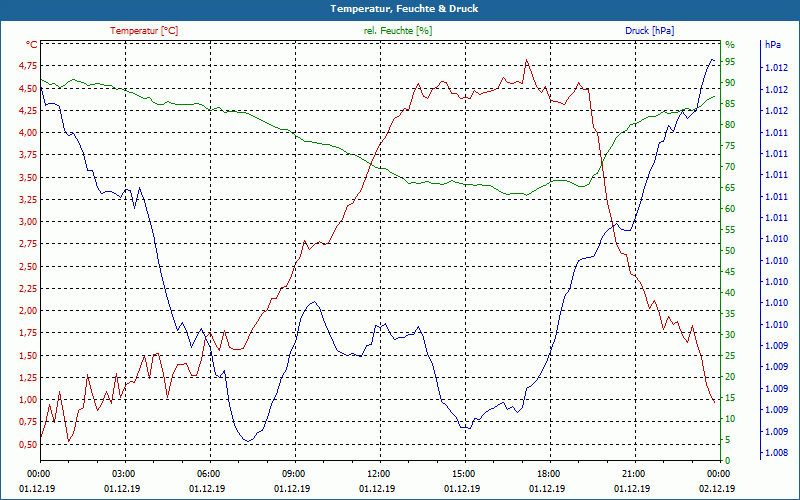Click the '4,50' temperature axis value
Screen dimensions: 800x500
click(29, 88)
